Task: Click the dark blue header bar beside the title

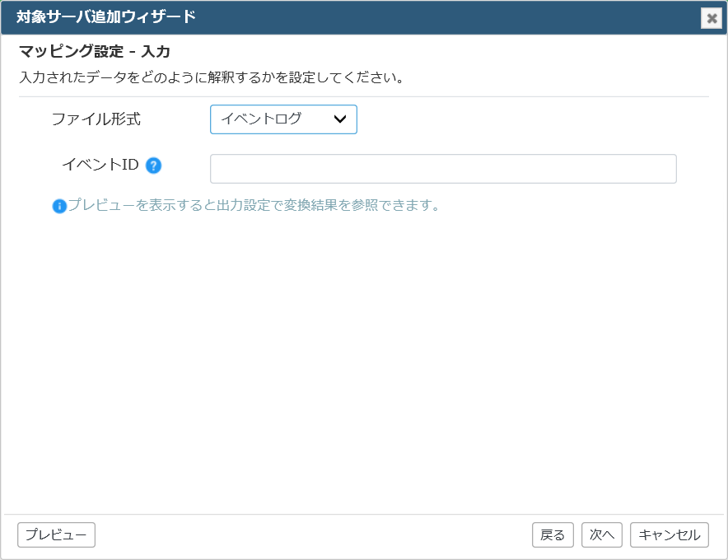Action: (446, 17)
